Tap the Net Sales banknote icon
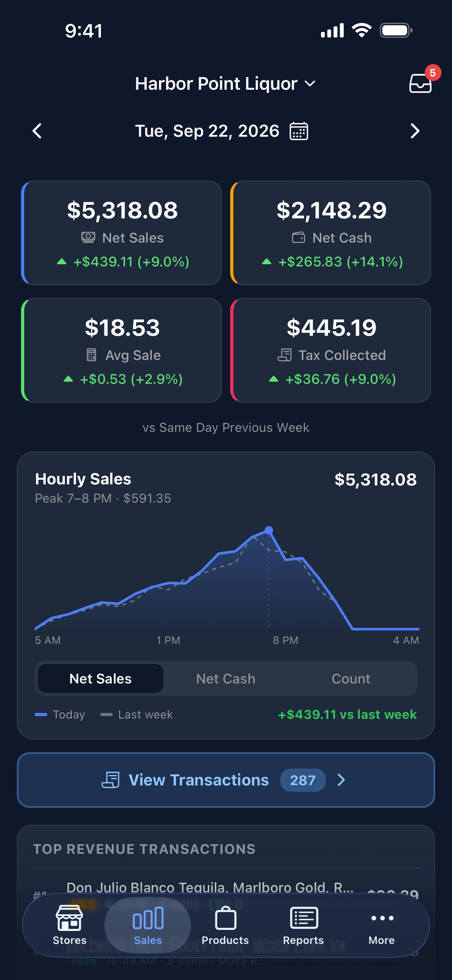 pyautogui.click(x=88, y=238)
